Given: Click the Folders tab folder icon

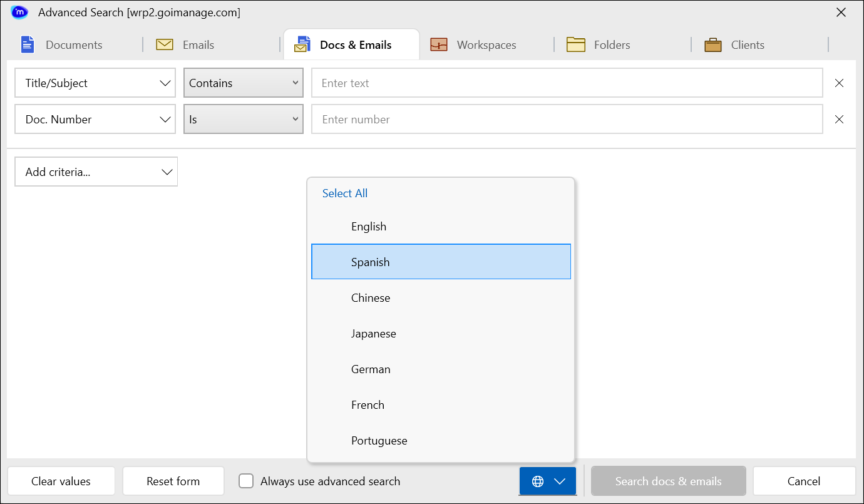Looking at the screenshot, I should (x=575, y=44).
